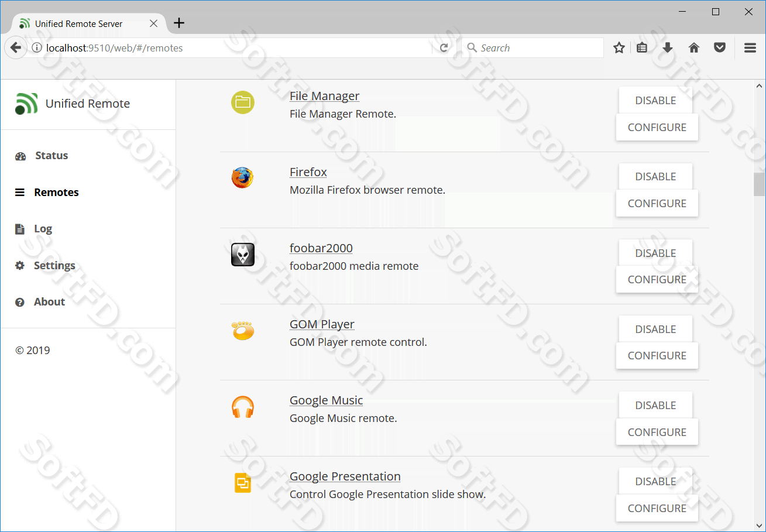Viewport: 766px width, 532px height.
Task: Click the localhost address bar
Action: (234, 48)
